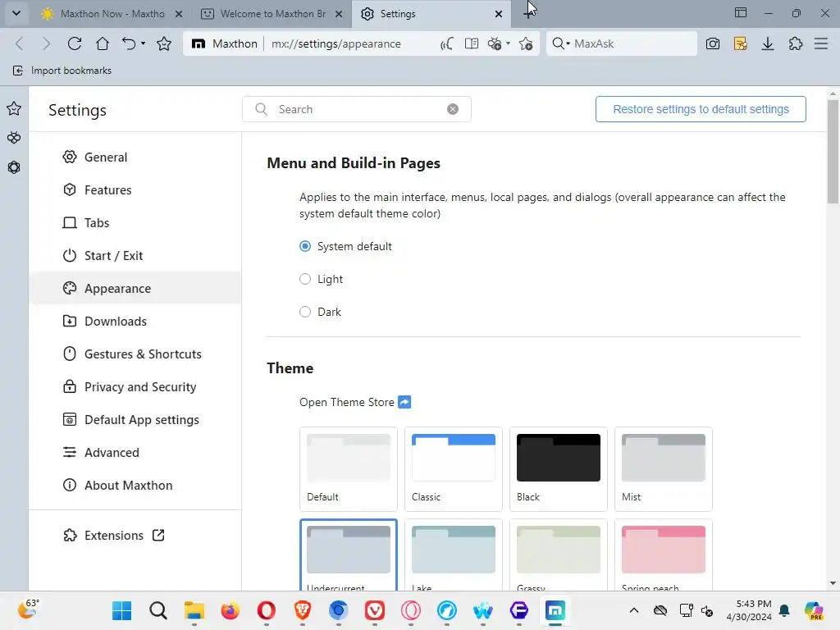Click the night mode icon in address bar

coord(447,43)
